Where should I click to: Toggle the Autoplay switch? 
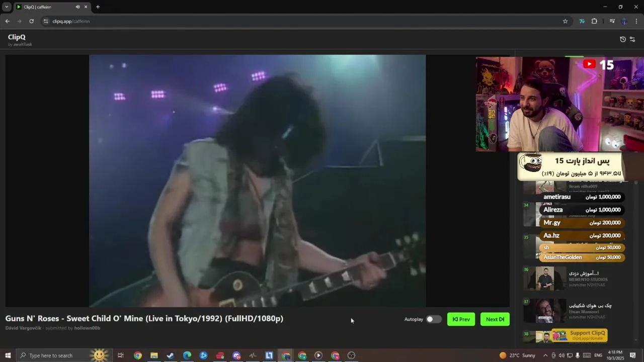coord(434,319)
